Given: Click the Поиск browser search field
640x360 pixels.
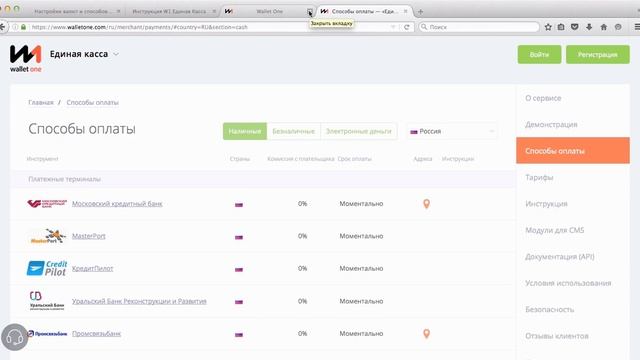Looking at the screenshot, I should click(x=480, y=27).
